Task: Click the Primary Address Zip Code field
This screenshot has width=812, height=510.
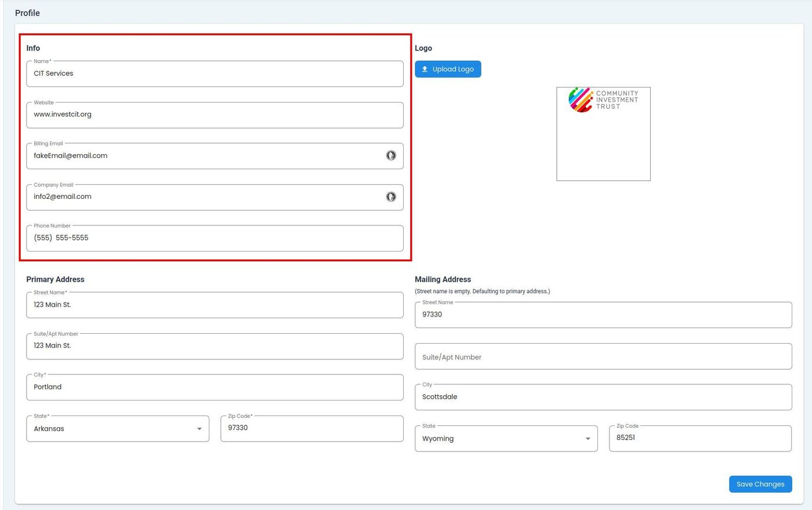Action: pyautogui.click(x=311, y=428)
